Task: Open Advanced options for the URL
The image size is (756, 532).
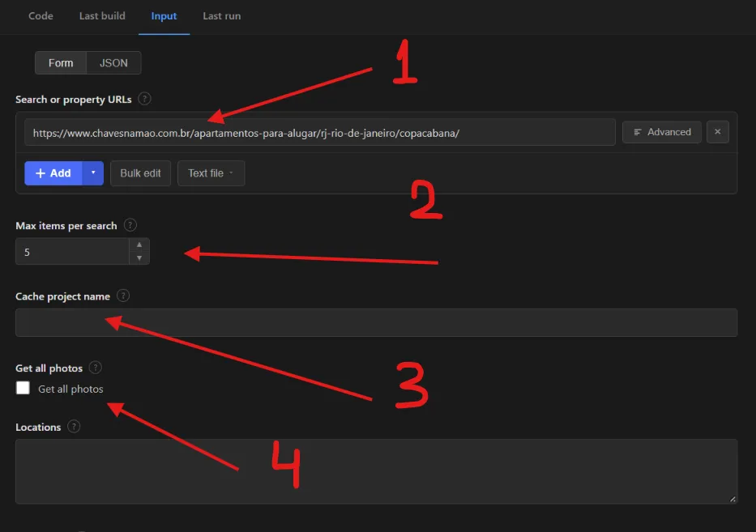Action: pos(662,132)
